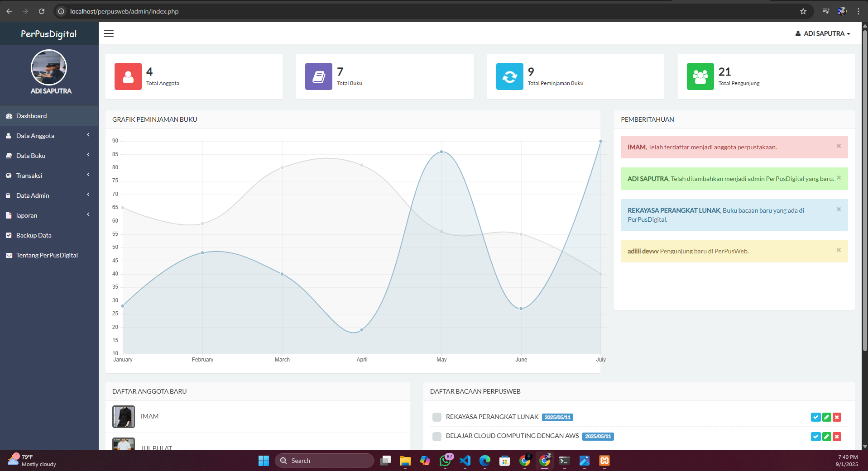This screenshot has width=868, height=471.
Task: Expand the Data Anggota sidebar menu
Action: point(49,136)
